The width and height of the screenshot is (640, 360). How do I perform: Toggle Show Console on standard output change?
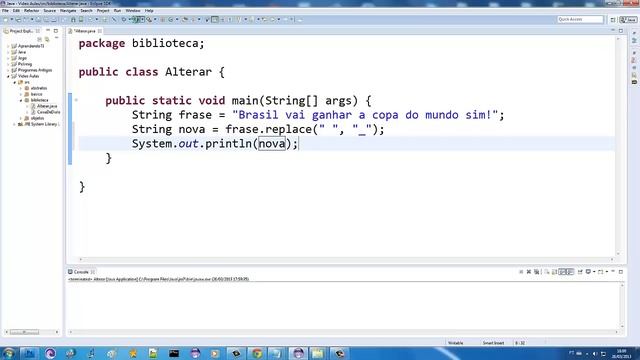(562, 272)
